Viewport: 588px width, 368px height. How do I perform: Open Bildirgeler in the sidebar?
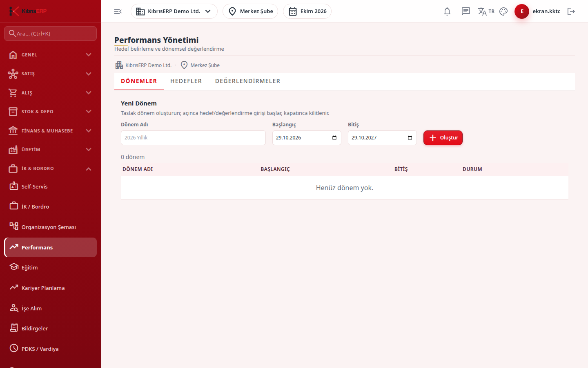(51, 328)
